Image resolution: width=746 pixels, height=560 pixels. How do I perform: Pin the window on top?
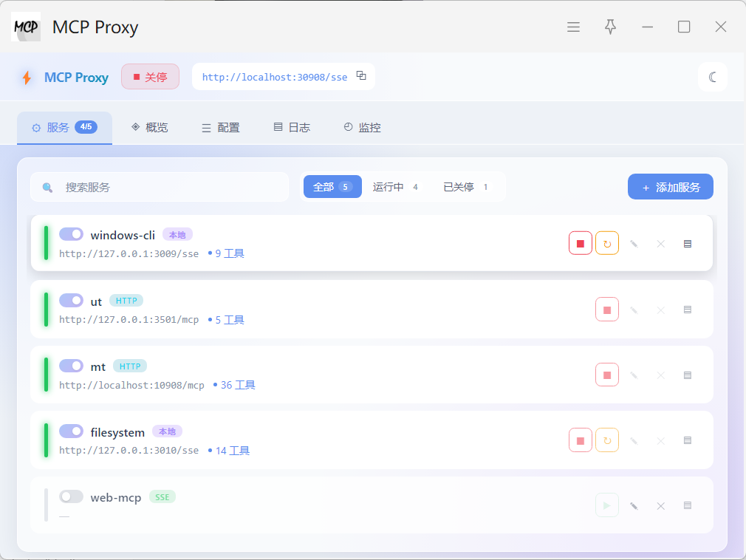click(610, 27)
